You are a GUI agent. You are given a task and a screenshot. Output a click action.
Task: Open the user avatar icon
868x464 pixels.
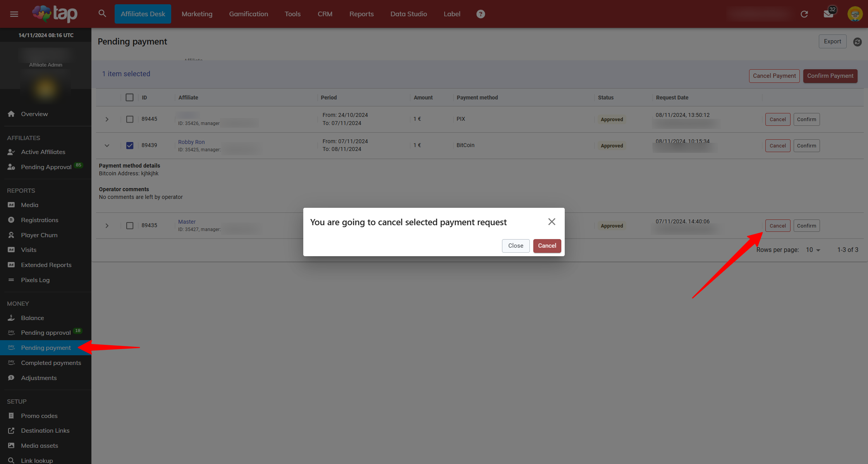point(855,14)
